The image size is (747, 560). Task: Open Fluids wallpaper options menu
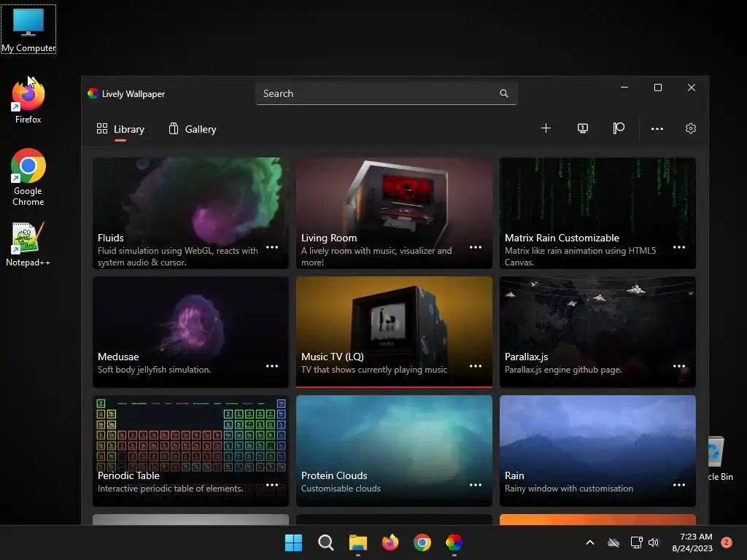tap(272, 247)
